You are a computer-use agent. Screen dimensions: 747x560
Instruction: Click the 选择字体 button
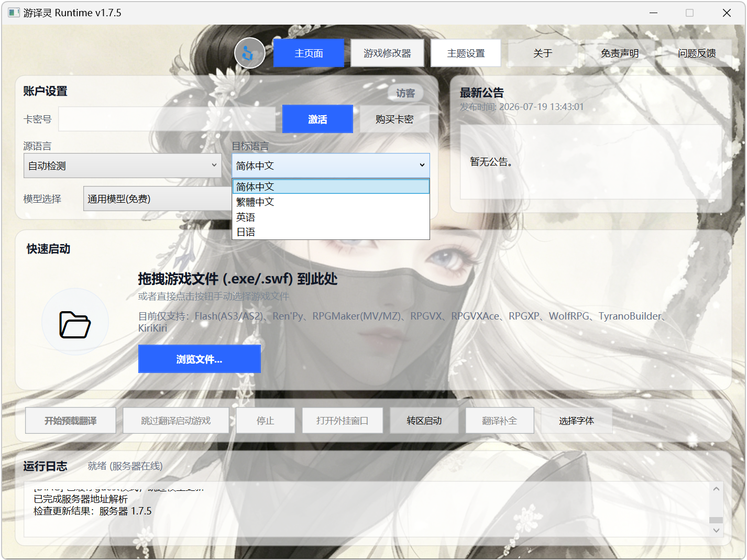(x=577, y=421)
